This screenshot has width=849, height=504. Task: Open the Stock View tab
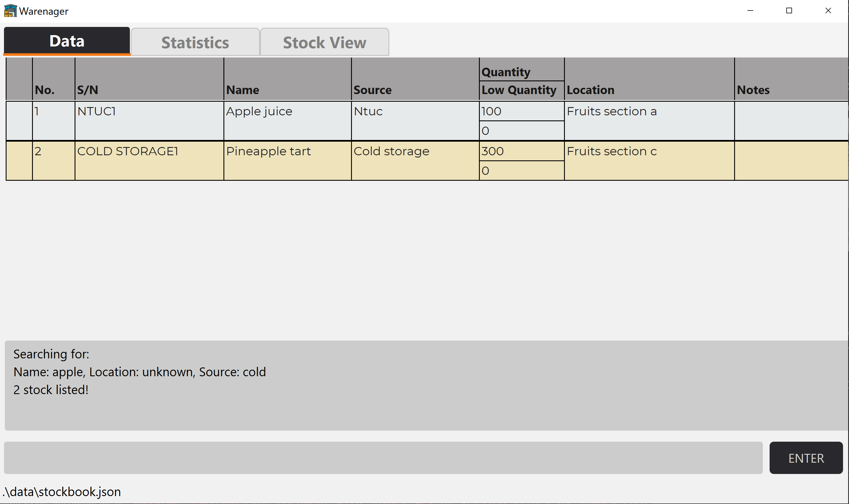point(325,42)
